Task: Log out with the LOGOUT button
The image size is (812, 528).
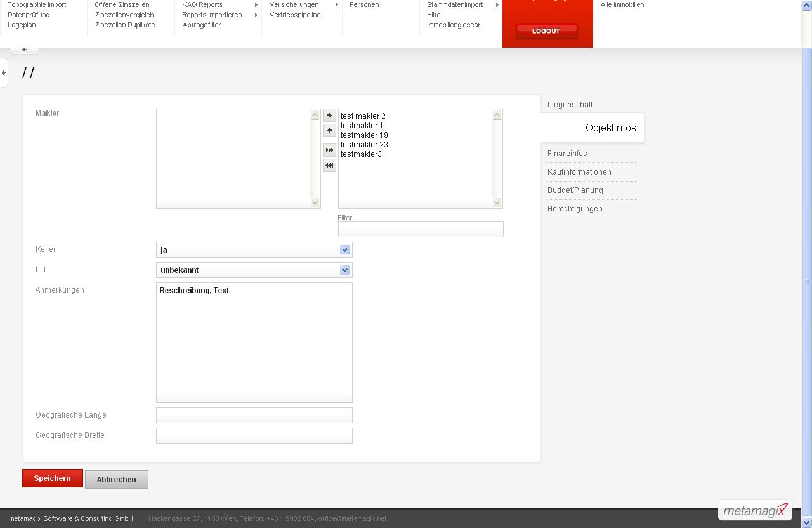Action: pyautogui.click(x=546, y=31)
